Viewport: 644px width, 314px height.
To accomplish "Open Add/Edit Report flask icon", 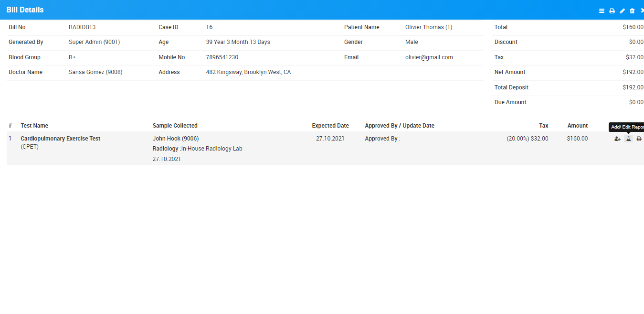I will [628, 139].
